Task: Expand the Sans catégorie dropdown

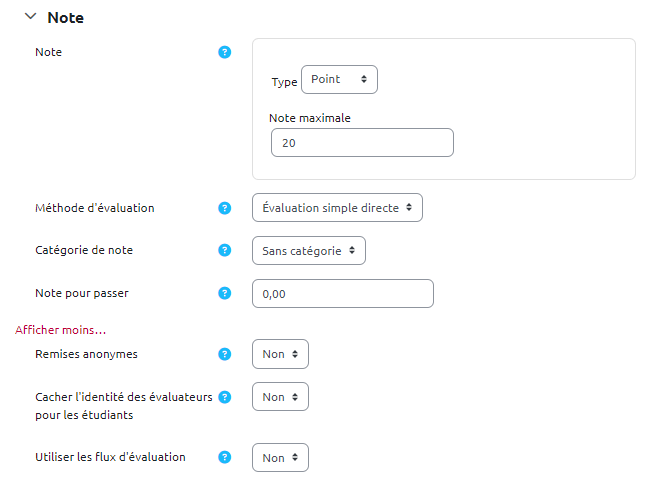Action: [x=309, y=250]
